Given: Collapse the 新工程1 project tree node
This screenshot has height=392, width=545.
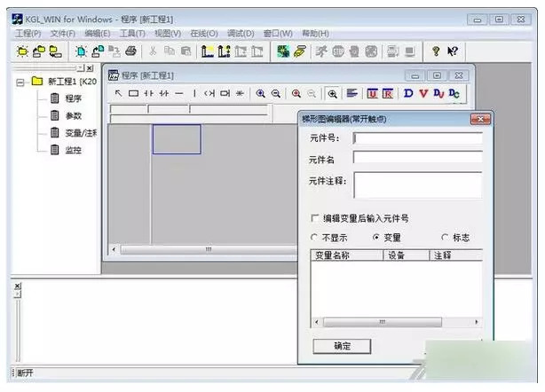Looking at the screenshot, I should [20, 82].
